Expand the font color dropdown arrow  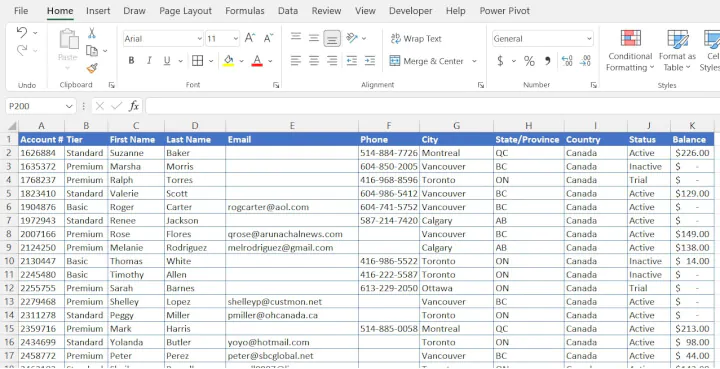270,61
